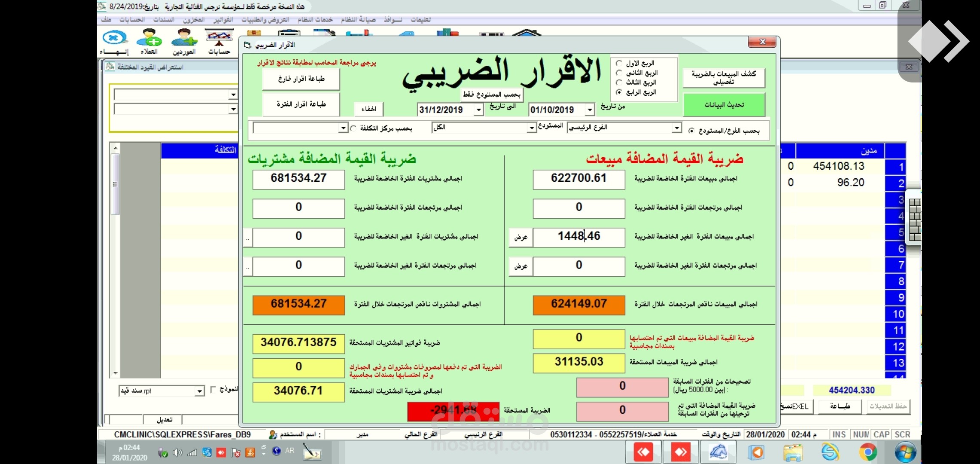Click the non-taxable sales field 1448.46
Screen dimensions: 980x464
579,237
